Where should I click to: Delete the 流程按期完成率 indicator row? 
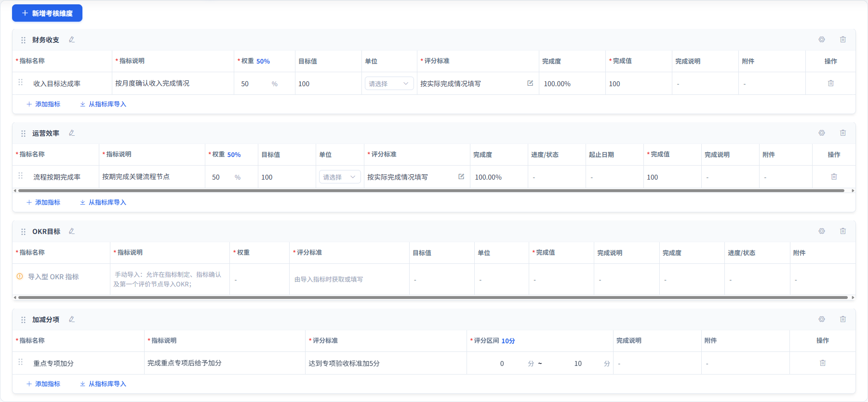pyautogui.click(x=834, y=177)
